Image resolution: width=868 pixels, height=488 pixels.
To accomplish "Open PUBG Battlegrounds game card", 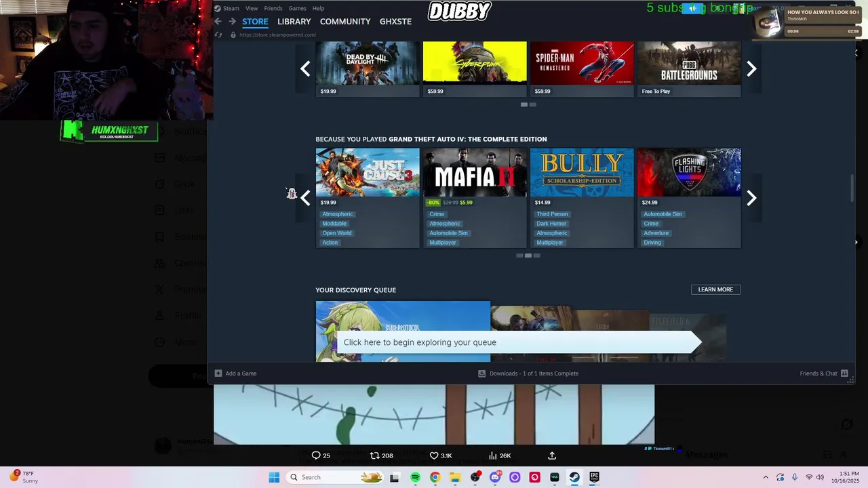I will (x=689, y=68).
